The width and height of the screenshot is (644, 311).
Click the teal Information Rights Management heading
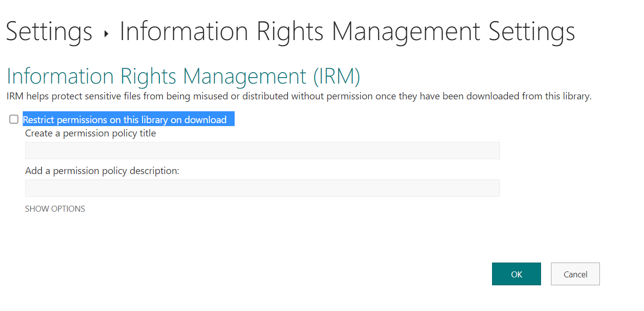pyautogui.click(x=183, y=76)
